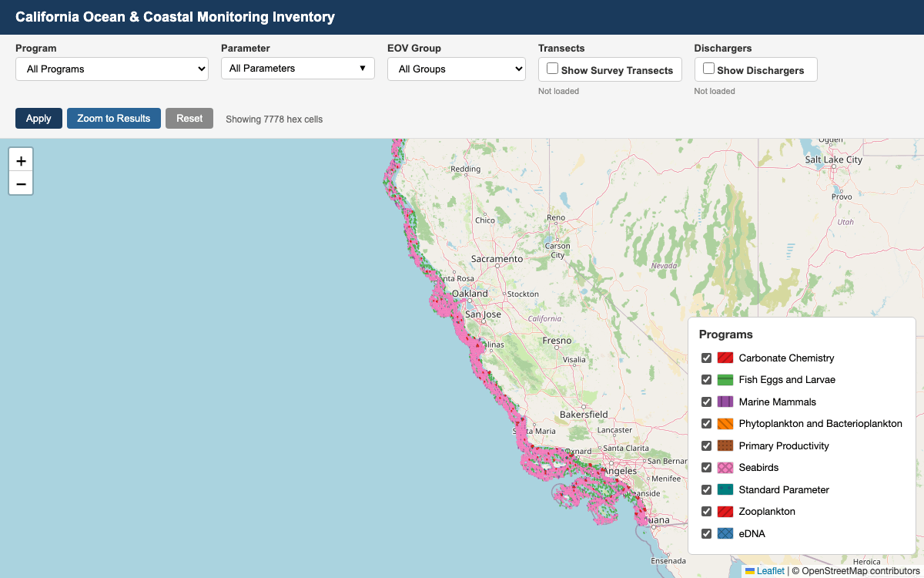Click the Programs legend heading
924x578 pixels.
(x=726, y=334)
